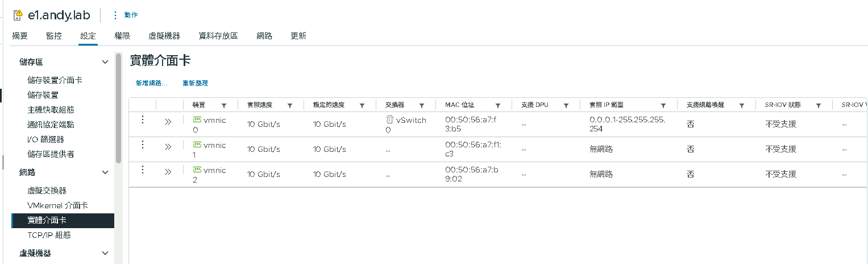The image size is (868, 264).
Task: Click the e1.andy.lab host warning icon
Action: (17, 15)
